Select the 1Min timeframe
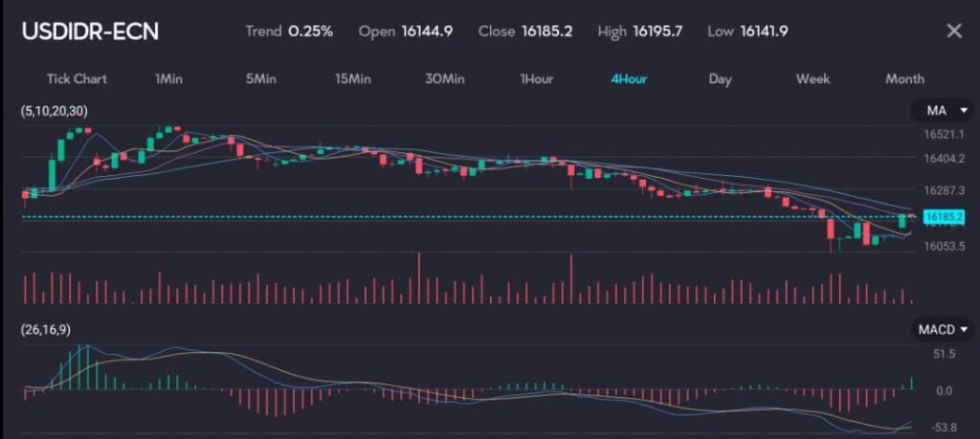 (x=168, y=78)
